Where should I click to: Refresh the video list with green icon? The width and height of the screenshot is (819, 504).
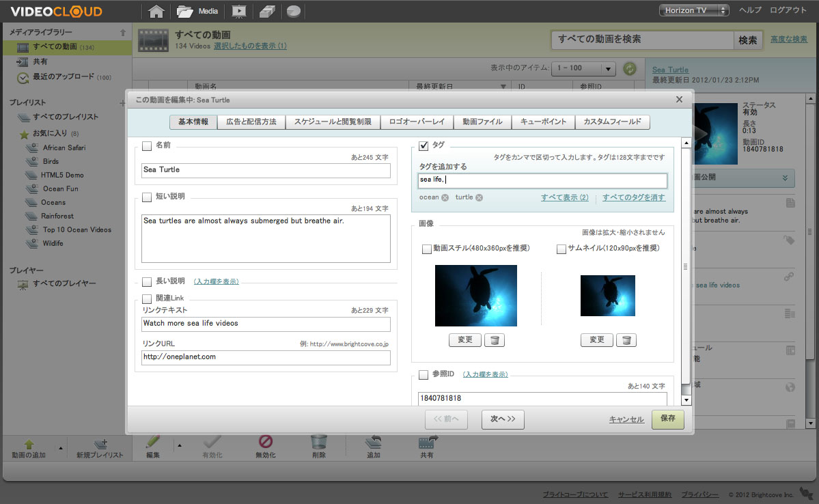(x=629, y=68)
